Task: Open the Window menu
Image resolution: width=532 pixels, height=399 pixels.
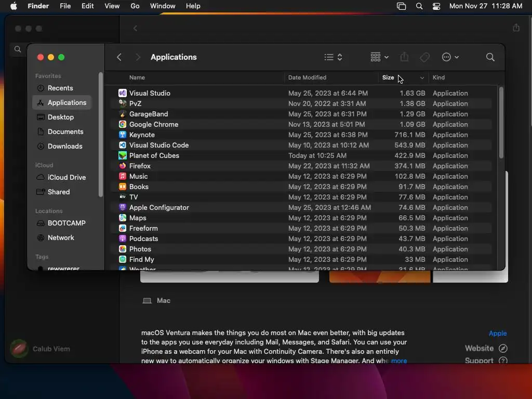Action: pos(163,6)
